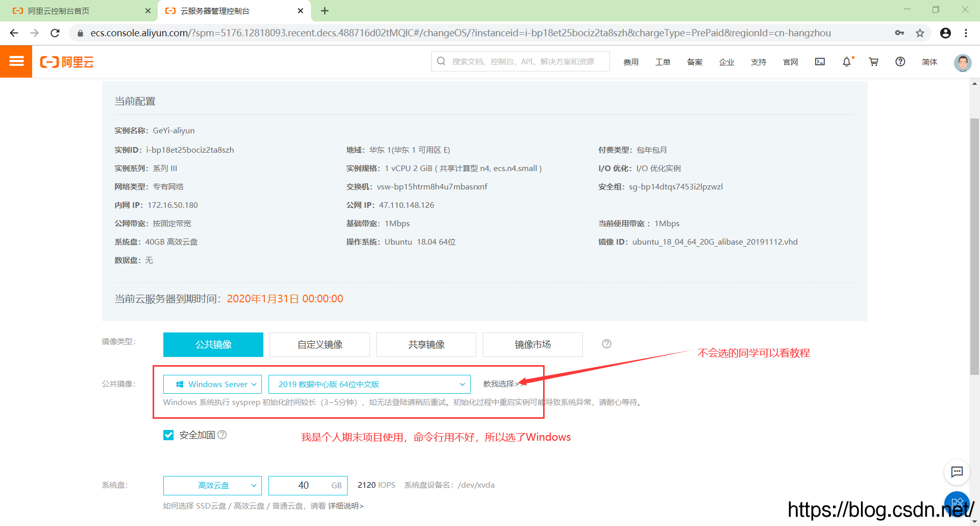Click the switch ID vsw-bp15htrm8h4u7mbasrxnf
This screenshot has height=526, width=980.
click(x=432, y=186)
